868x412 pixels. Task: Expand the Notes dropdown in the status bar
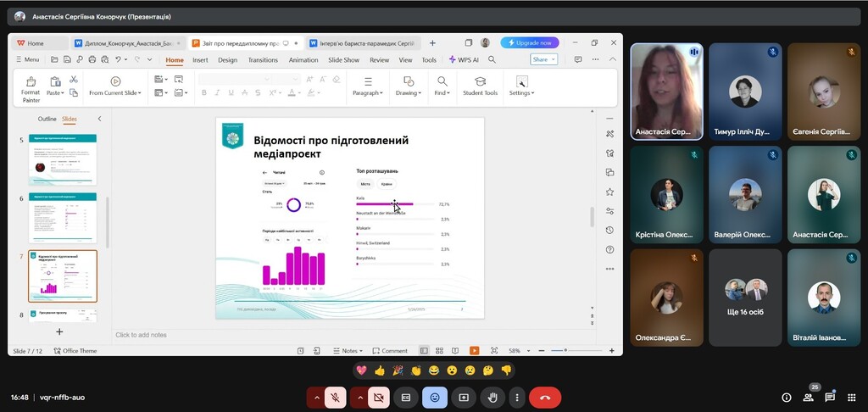tap(348, 351)
